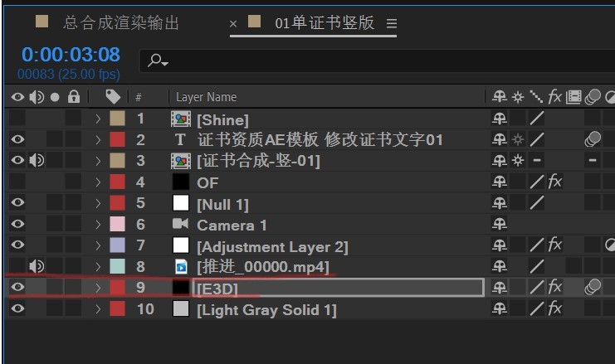Expand Light Gray Solid 1 properties

click(98, 309)
